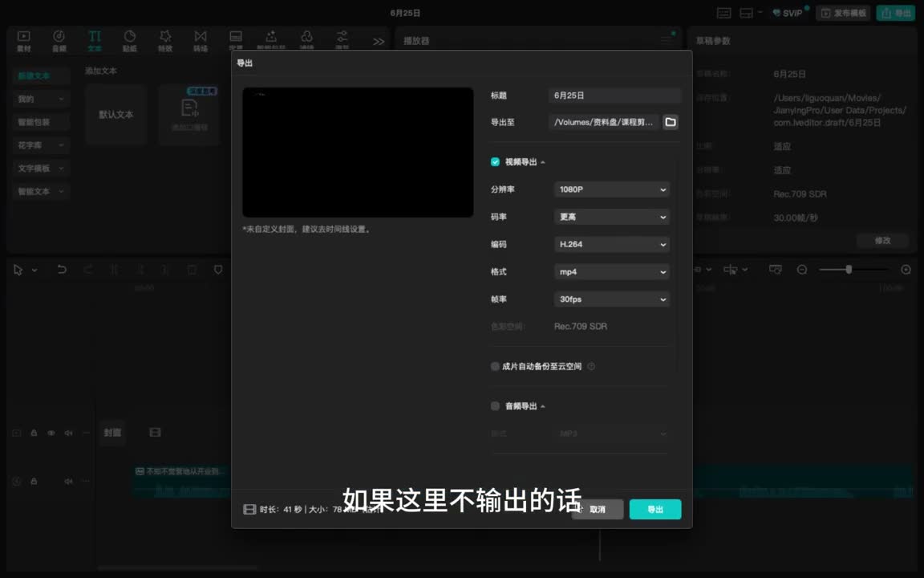The image size is (924, 578).
Task: Open the 帧率 30fps dropdown
Action: point(612,299)
